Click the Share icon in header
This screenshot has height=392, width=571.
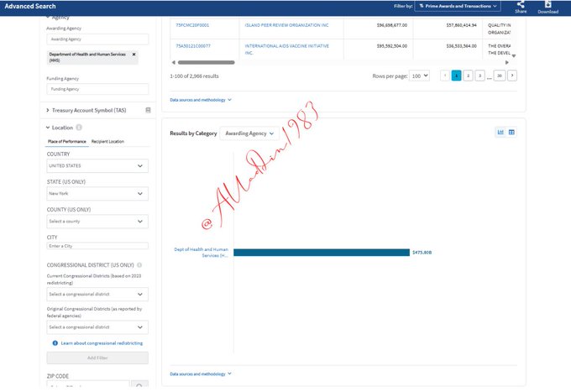pos(521,5)
